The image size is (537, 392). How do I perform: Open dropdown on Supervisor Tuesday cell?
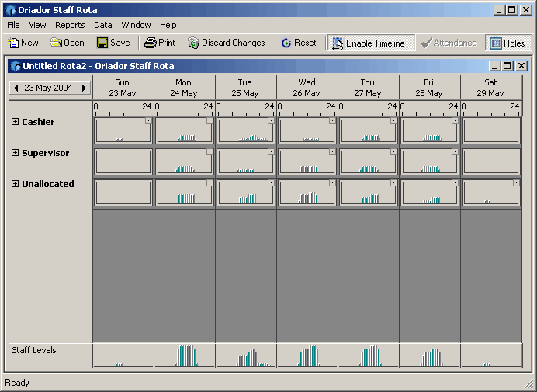(x=271, y=152)
